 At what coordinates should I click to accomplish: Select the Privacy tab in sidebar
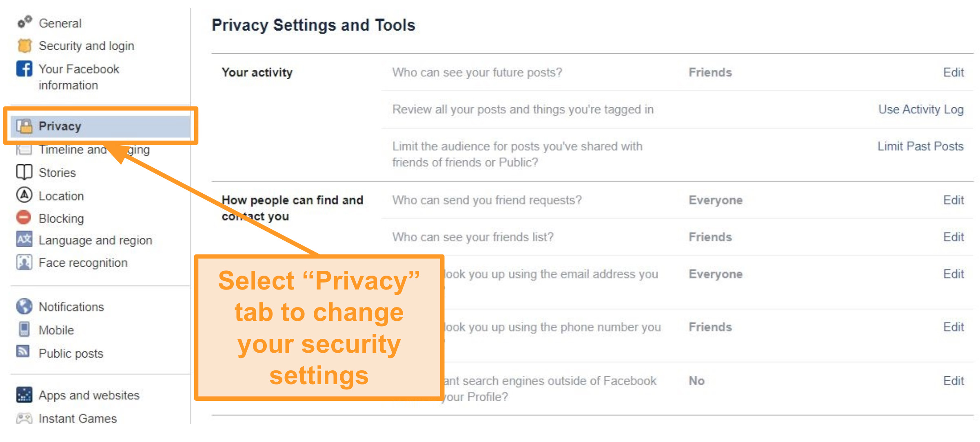tap(60, 126)
